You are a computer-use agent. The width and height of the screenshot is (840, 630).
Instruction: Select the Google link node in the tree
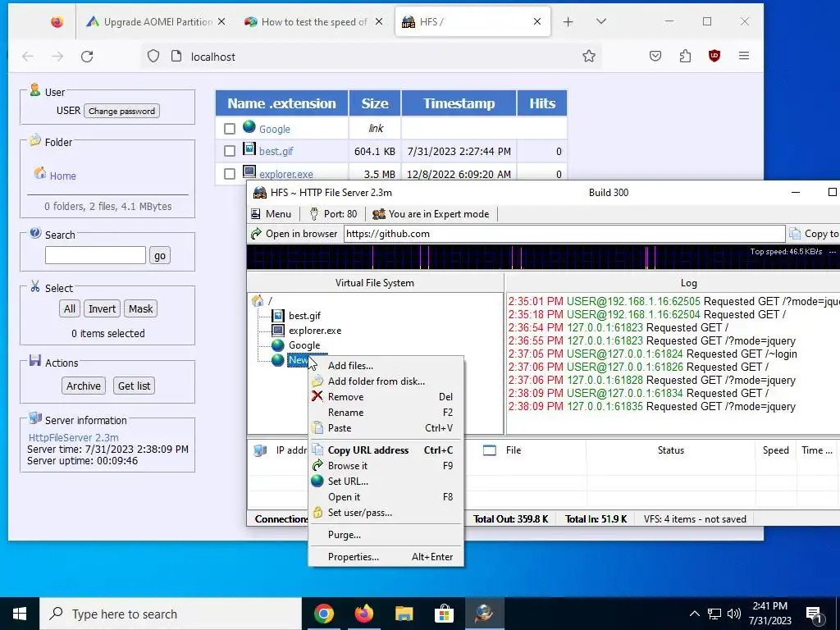point(304,345)
